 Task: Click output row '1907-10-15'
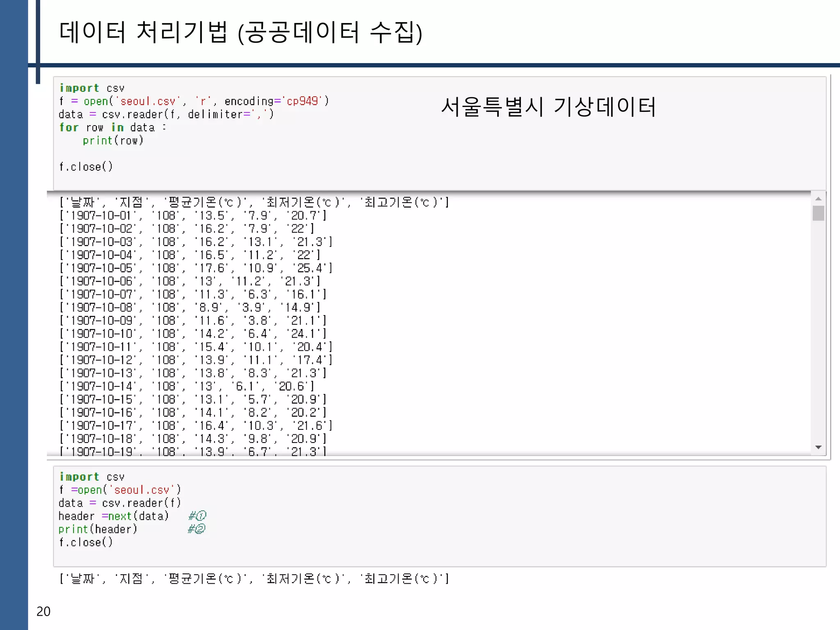click(193, 399)
